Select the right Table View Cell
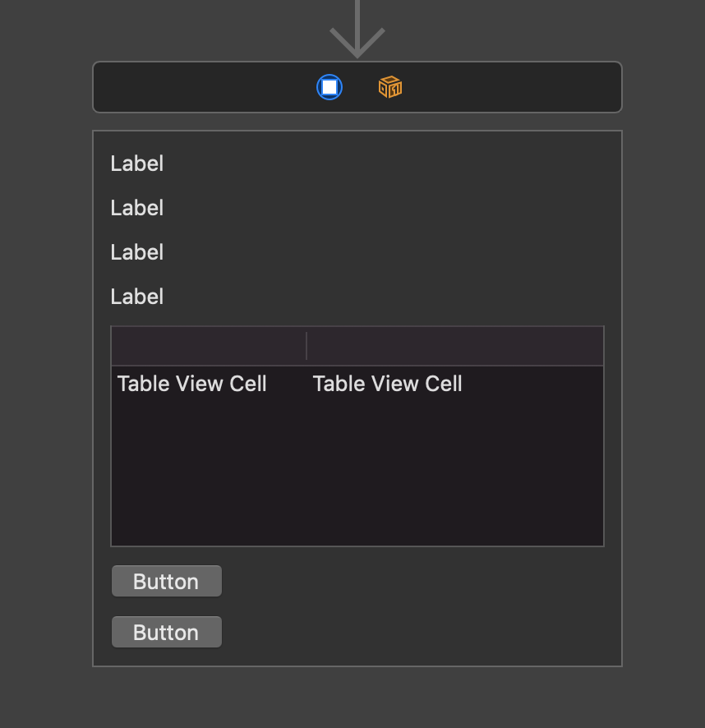 [x=388, y=384]
